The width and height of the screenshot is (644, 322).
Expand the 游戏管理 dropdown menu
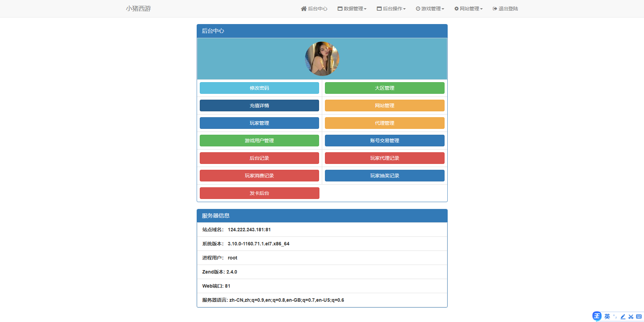(x=430, y=9)
